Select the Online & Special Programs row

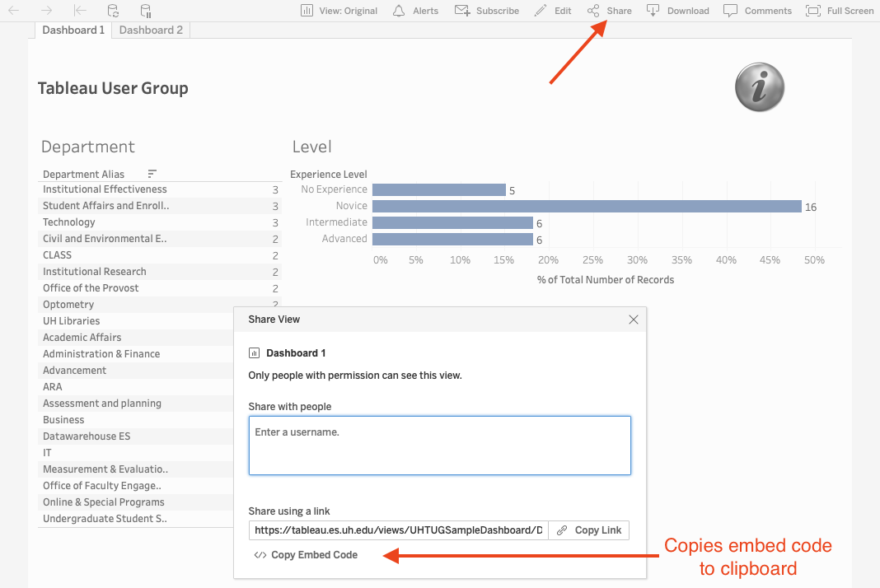tap(136, 502)
